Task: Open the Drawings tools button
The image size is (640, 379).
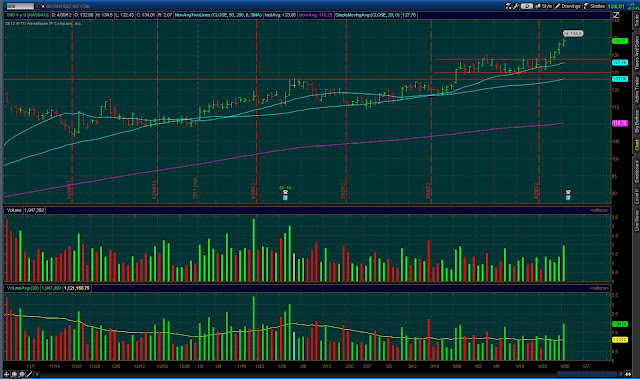Action: tap(568, 6)
